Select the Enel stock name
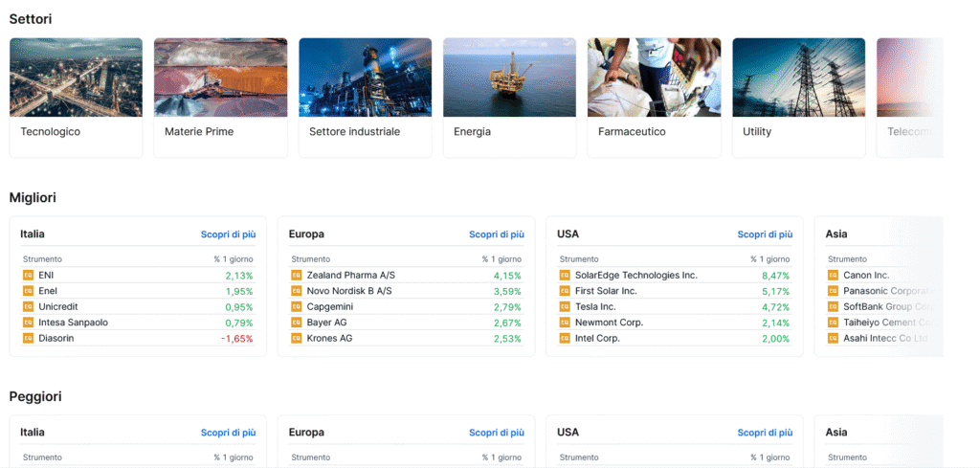Screen dimensions: 980x468 (48, 291)
